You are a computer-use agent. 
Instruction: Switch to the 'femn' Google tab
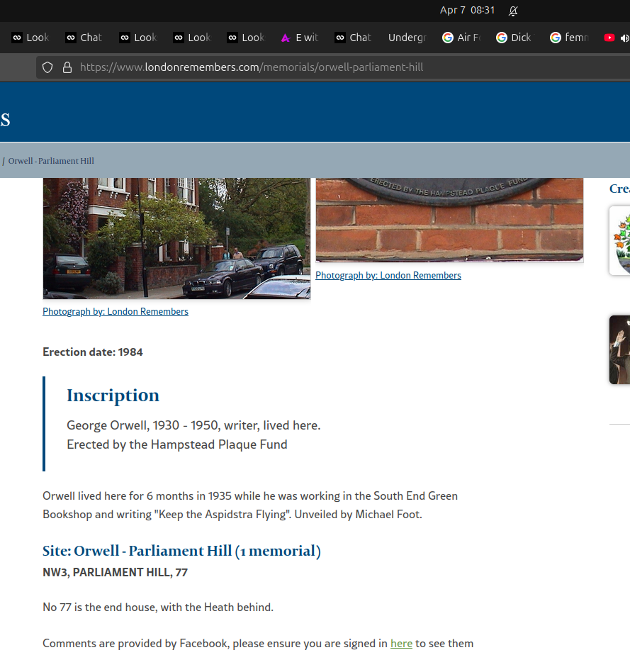tap(569, 38)
